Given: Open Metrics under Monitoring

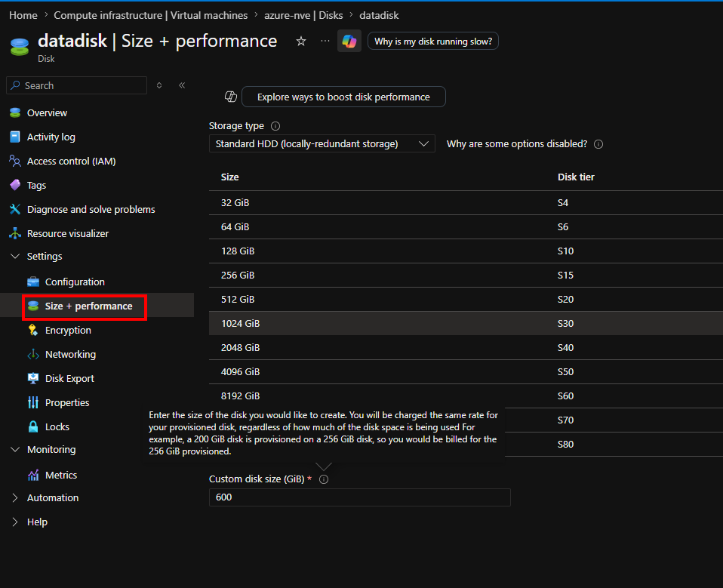Looking at the screenshot, I should point(61,475).
